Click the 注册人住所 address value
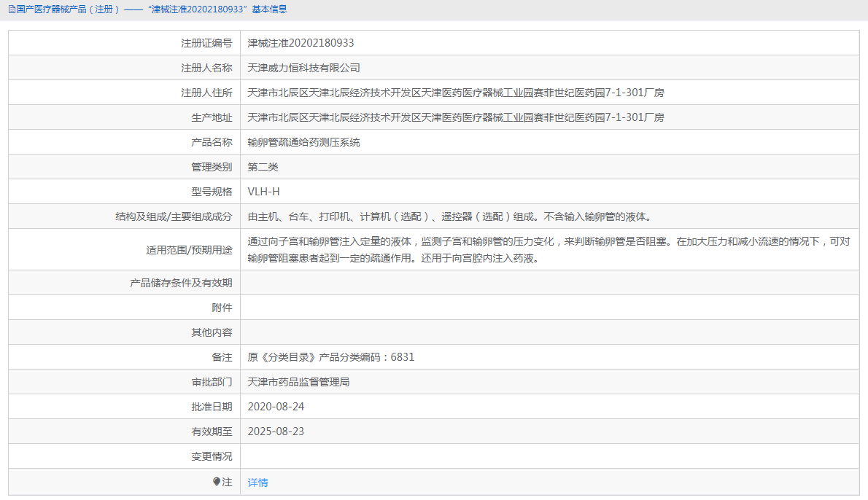Image resolution: width=868 pixels, height=500 pixels. click(x=455, y=93)
